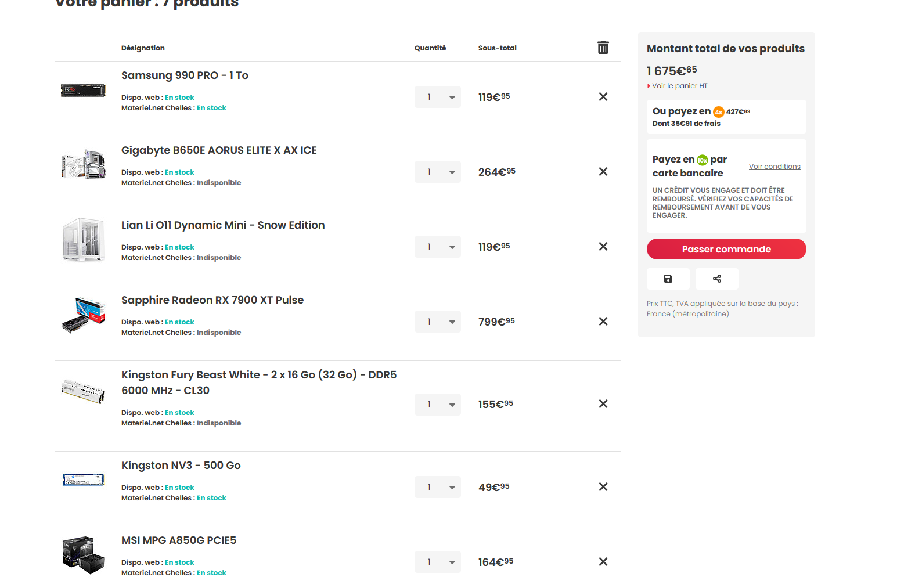This screenshot has height=588, width=915.
Task: Open Lian Li O11 Dynamic Mini case thumbnail
Action: click(84, 240)
